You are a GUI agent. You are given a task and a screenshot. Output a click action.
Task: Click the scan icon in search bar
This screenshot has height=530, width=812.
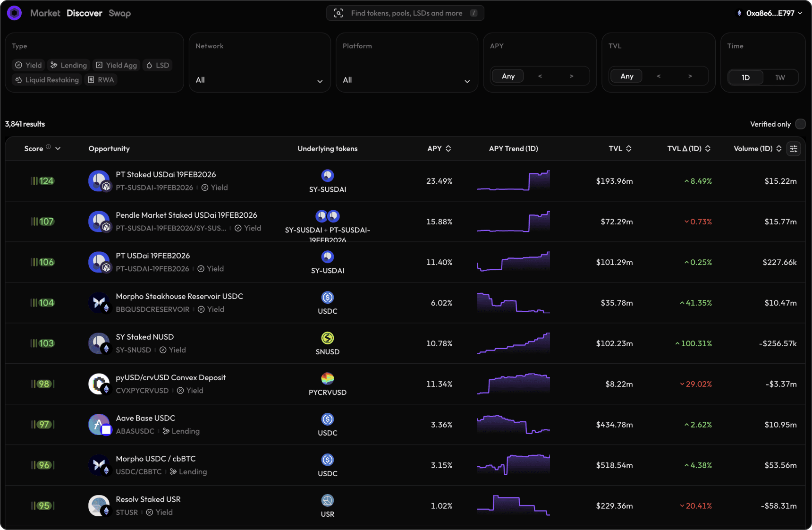click(338, 13)
